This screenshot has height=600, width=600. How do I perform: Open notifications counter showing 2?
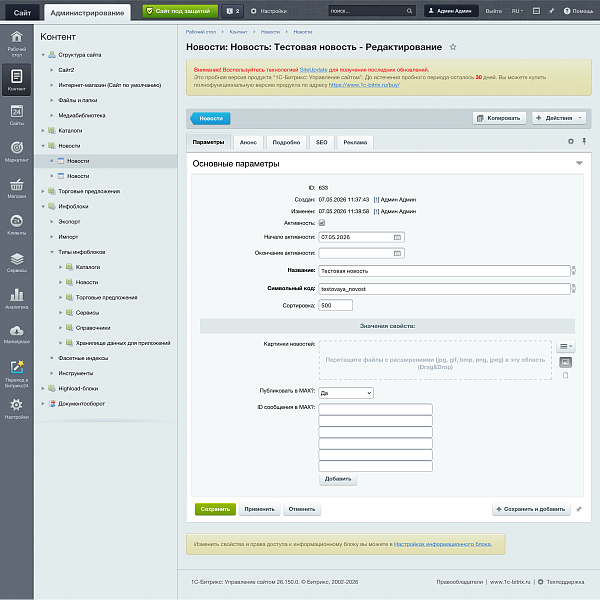(x=233, y=11)
